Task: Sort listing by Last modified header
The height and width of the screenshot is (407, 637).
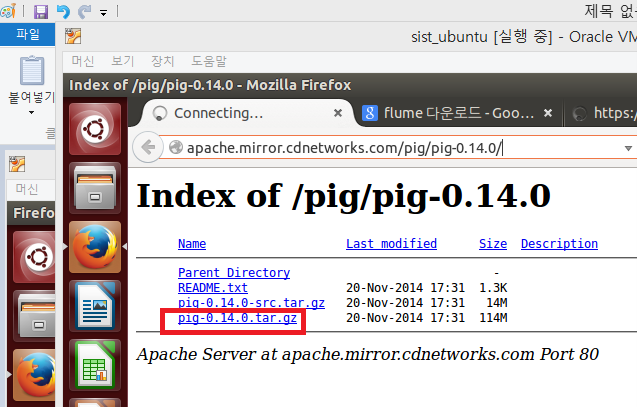Action: tap(391, 243)
